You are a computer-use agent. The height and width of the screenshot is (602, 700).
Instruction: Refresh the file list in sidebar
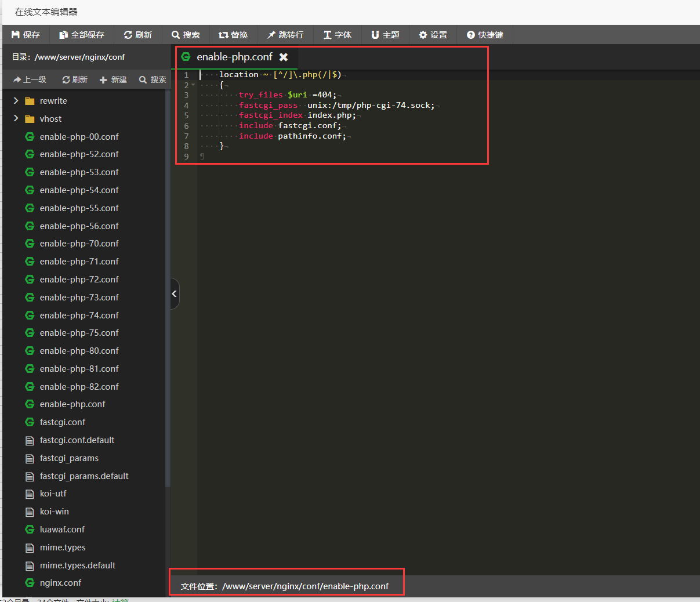pyautogui.click(x=75, y=79)
